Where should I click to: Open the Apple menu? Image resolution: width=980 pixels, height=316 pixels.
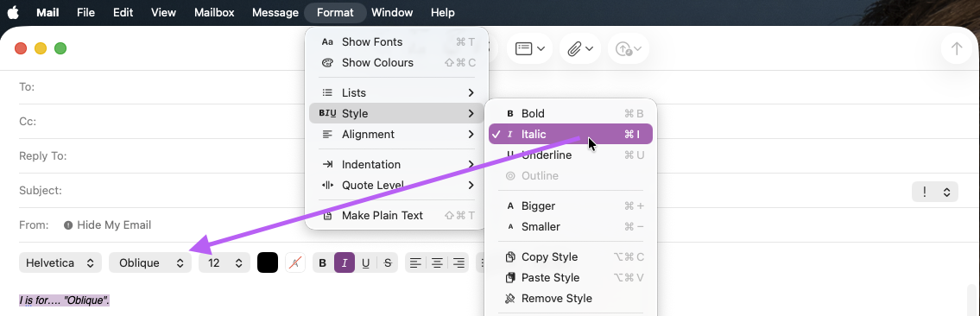[x=13, y=12]
